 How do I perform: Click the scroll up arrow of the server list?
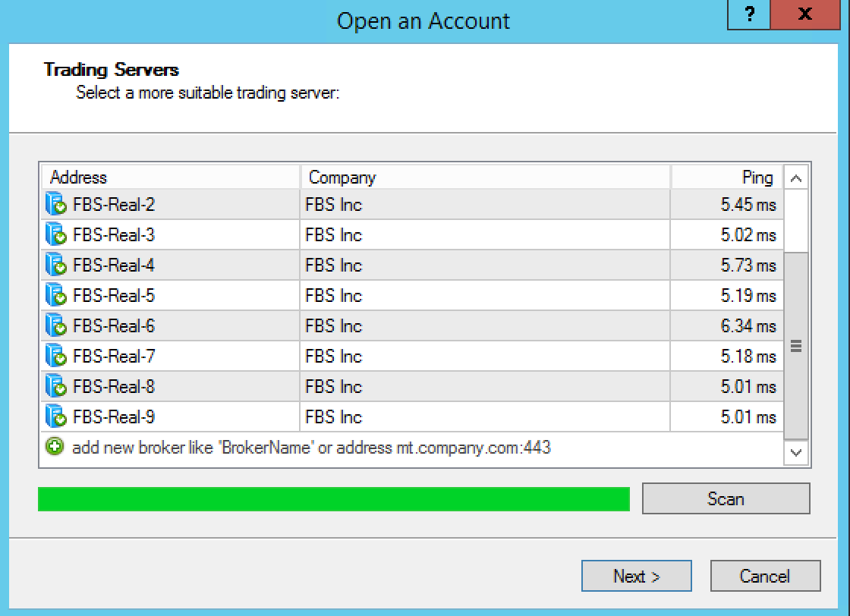[x=796, y=178]
